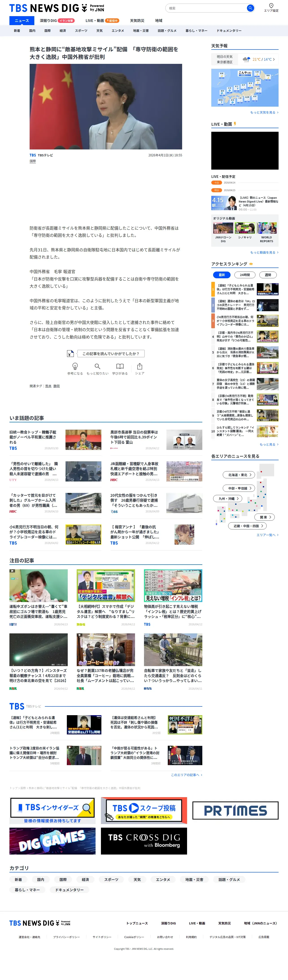288x980 pixels.
Task: Open the comet photo article thumbnail
Action: tap(39, 650)
